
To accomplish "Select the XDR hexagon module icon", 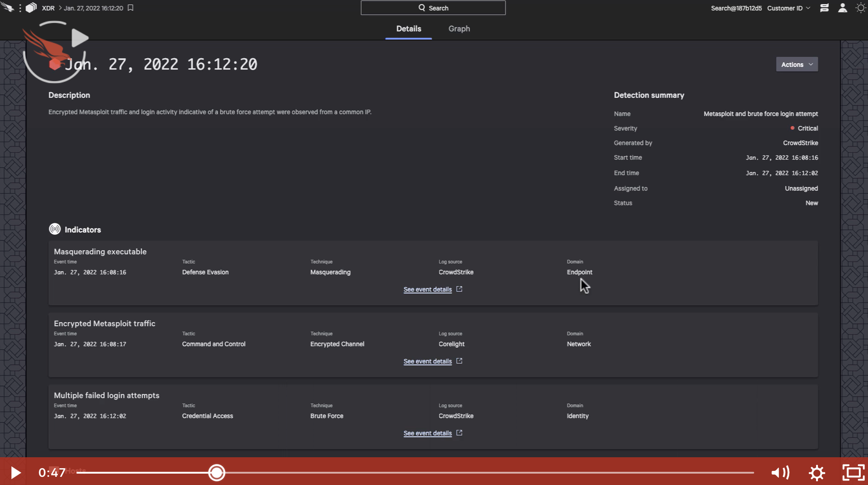I will (x=31, y=8).
